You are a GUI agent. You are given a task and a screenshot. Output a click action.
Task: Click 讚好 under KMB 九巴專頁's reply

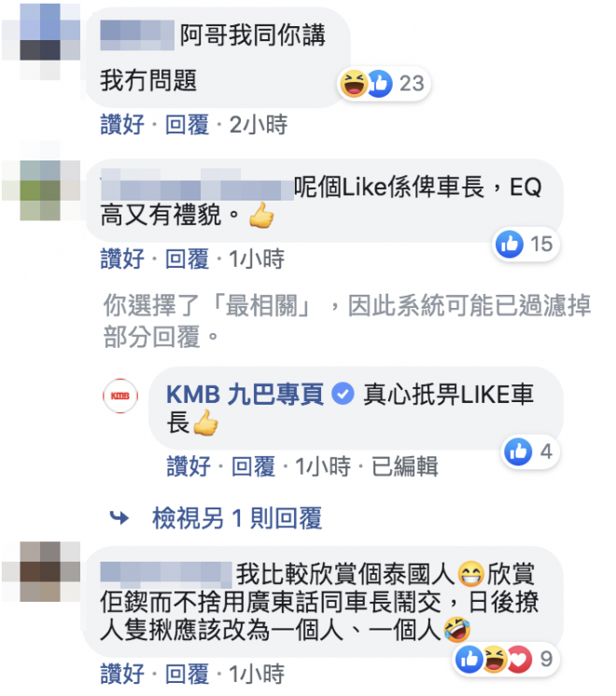[189, 466]
